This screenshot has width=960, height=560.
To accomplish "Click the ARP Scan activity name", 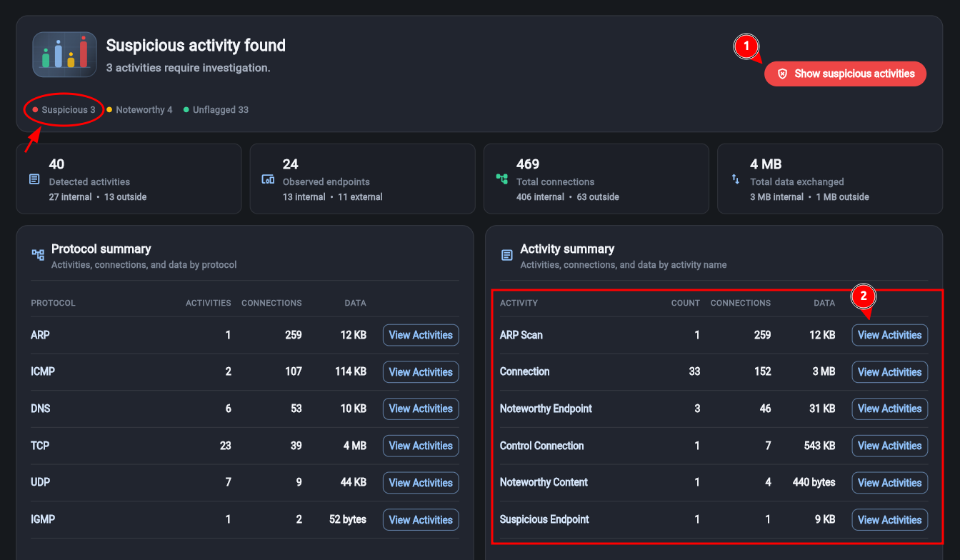I will pyautogui.click(x=521, y=335).
